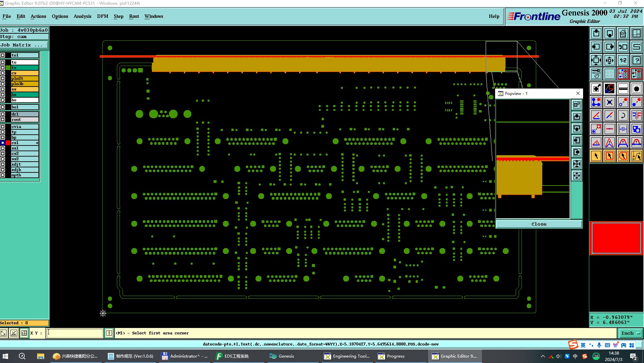The image size is (644, 363).
Task: Click the pan left view icon
Action: pos(596,47)
